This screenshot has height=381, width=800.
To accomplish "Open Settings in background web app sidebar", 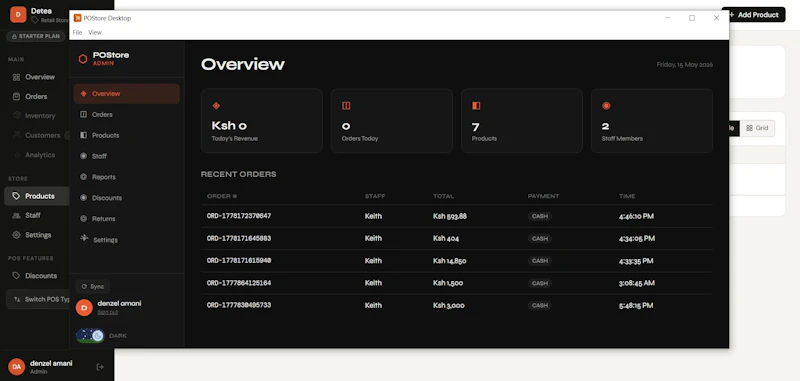I will (37, 235).
